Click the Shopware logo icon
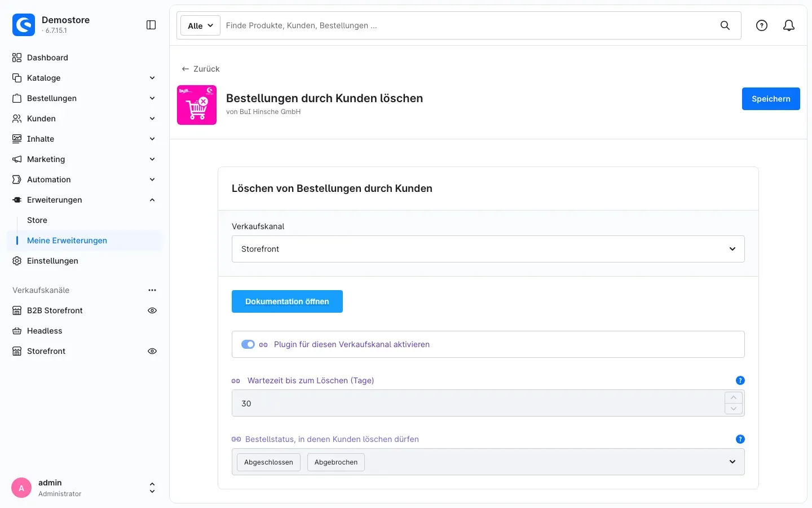The height and width of the screenshot is (508, 812). pos(24,25)
